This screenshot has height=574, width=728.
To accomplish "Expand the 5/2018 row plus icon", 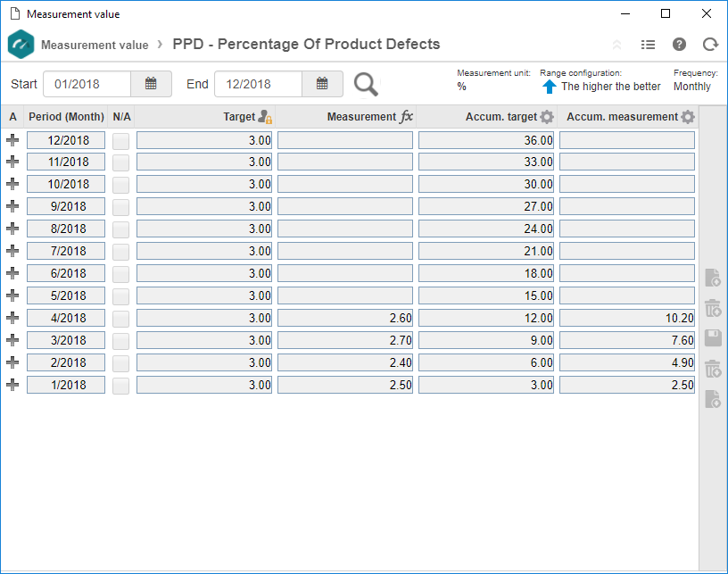I will pos(12,295).
